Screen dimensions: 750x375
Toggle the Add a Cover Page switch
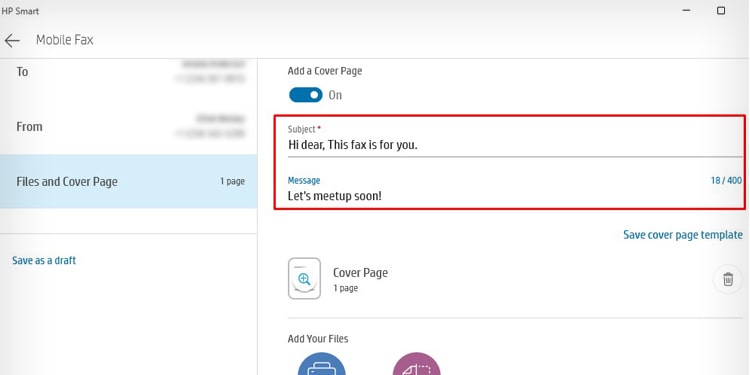pos(306,95)
